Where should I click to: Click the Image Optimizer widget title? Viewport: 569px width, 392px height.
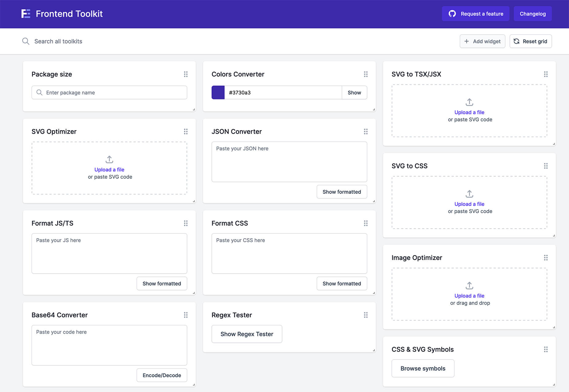click(417, 258)
